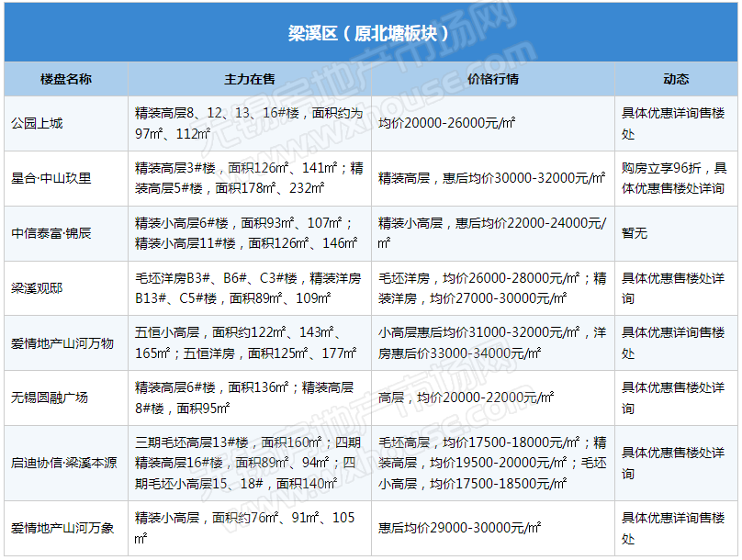Click the 惠后均价29000-30000元/㎡ price cell
The image size is (742, 560).
(459, 527)
